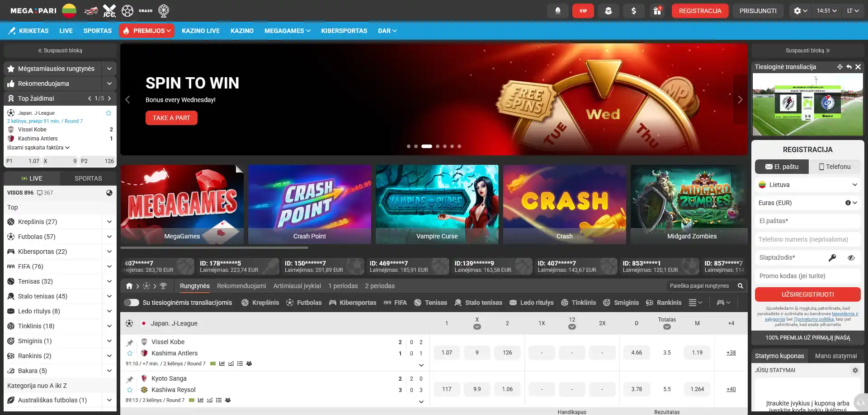This screenshot has width=868, height=415.
Task: Open the KRIKETAS menu item
Action: coord(28,31)
